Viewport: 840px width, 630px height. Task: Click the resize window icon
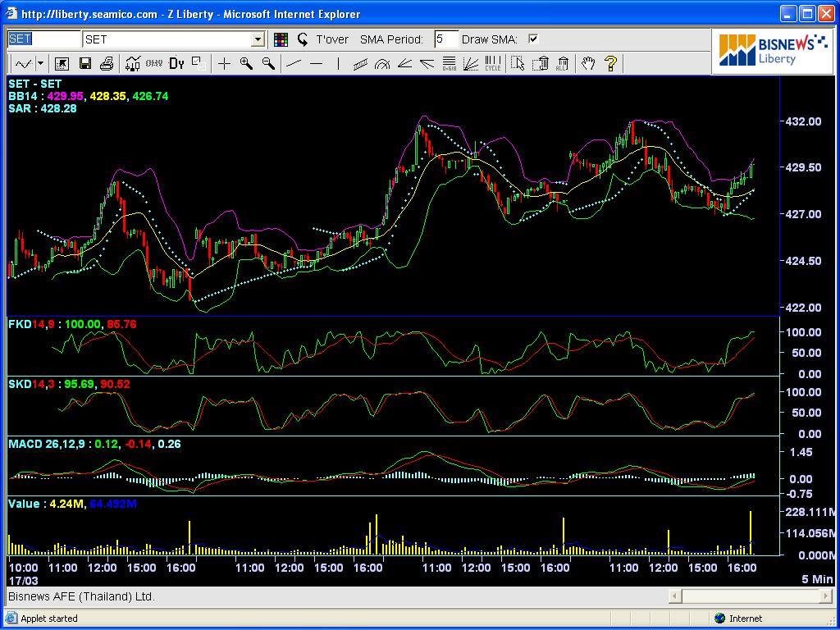pyautogui.click(x=199, y=64)
